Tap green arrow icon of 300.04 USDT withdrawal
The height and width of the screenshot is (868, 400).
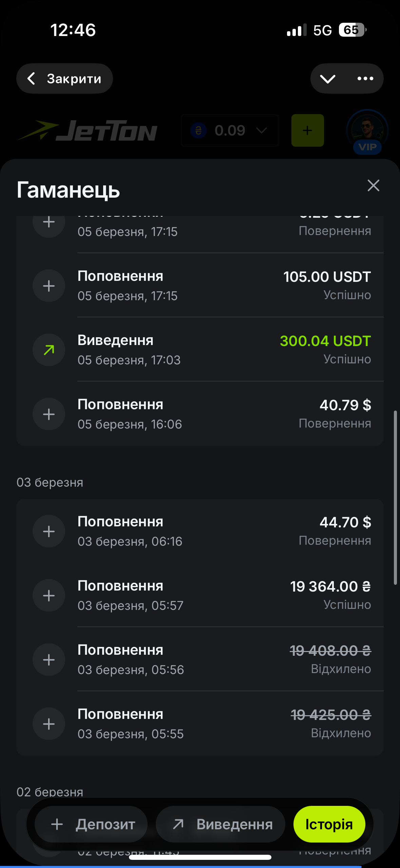pyautogui.click(x=49, y=350)
